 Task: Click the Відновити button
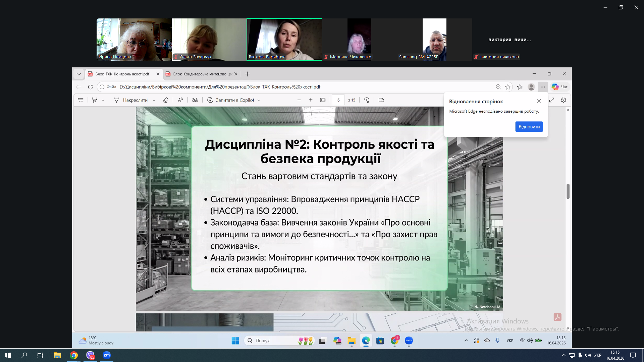click(529, 126)
